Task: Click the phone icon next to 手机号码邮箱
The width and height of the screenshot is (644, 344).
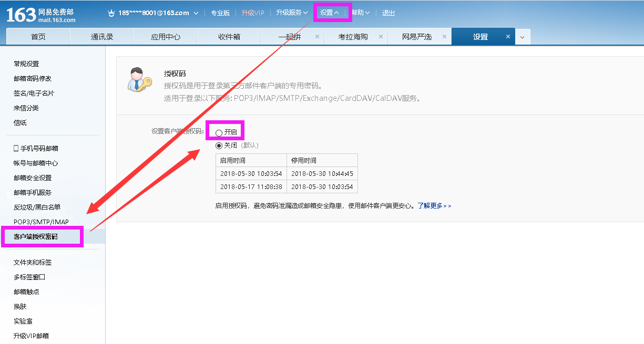Action: (x=16, y=149)
